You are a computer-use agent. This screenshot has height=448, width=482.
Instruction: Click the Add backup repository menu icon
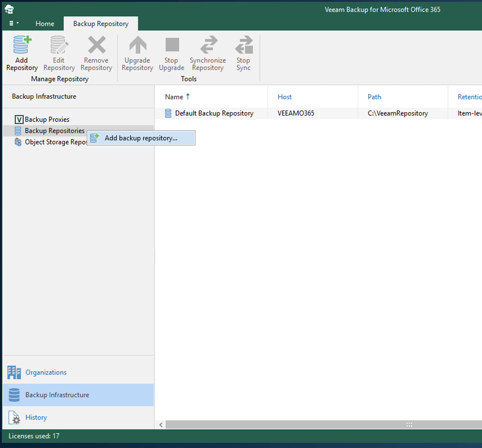point(94,138)
